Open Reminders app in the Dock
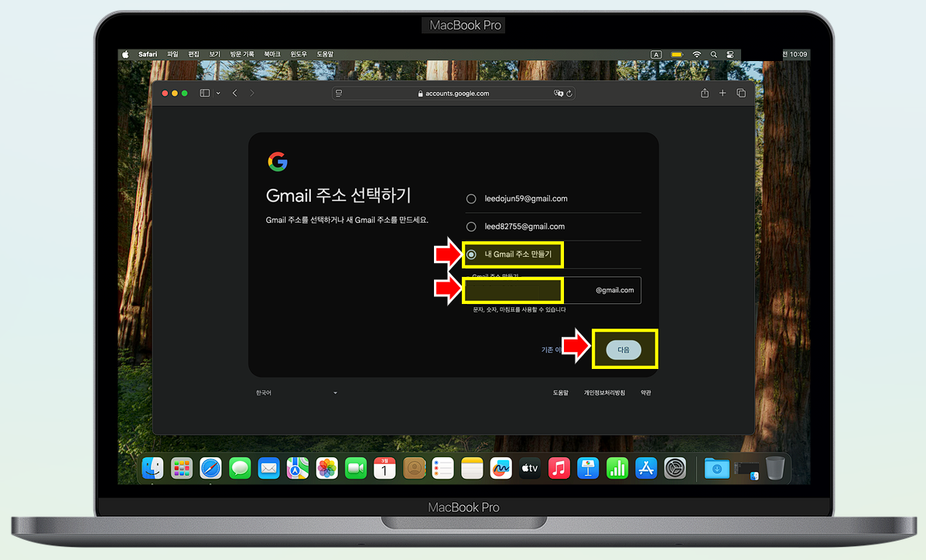 [x=443, y=469]
